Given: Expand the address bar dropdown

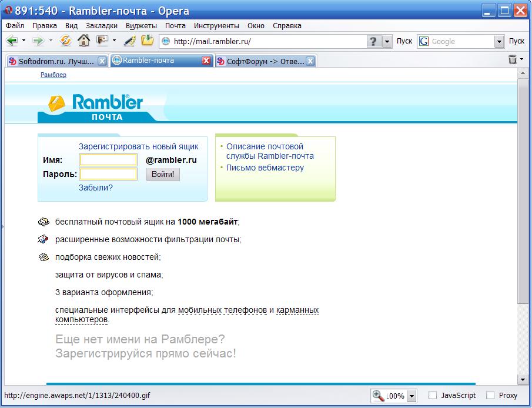Looking at the screenshot, I should (x=387, y=42).
